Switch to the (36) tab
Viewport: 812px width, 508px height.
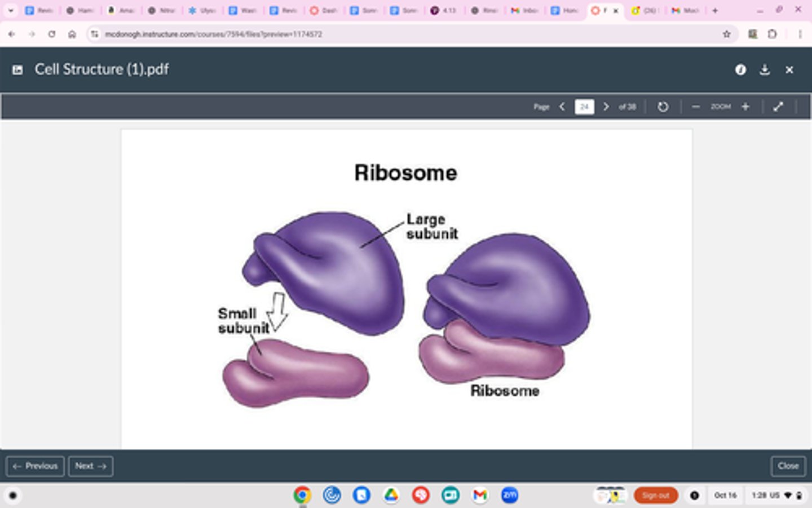pos(646,10)
